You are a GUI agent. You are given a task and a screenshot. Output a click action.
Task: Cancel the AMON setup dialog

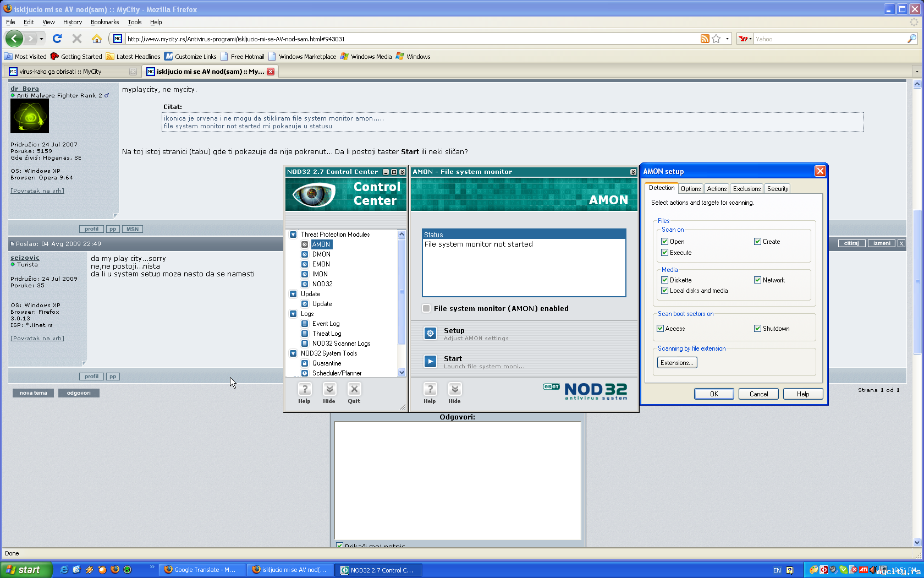pyautogui.click(x=759, y=394)
